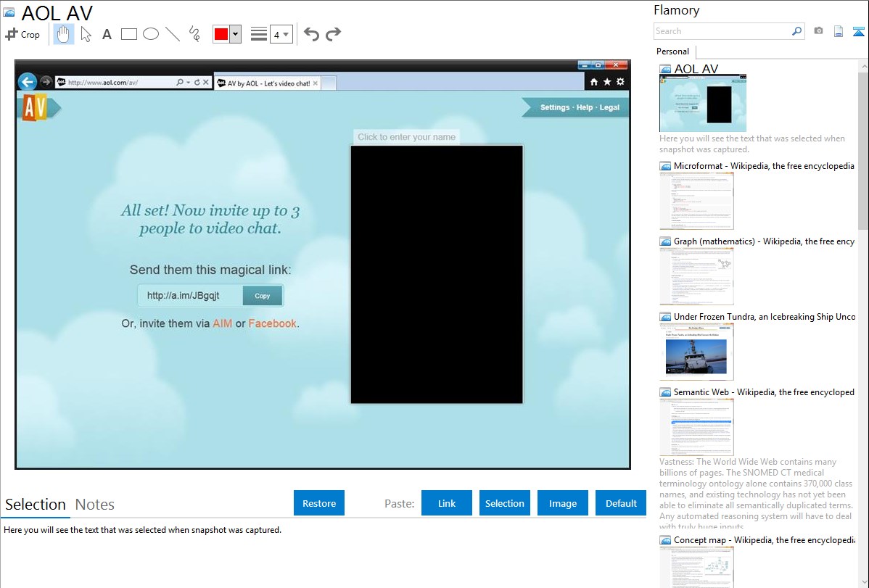Click the camera capture icon
This screenshot has width=869, height=588.
[818, 31]
